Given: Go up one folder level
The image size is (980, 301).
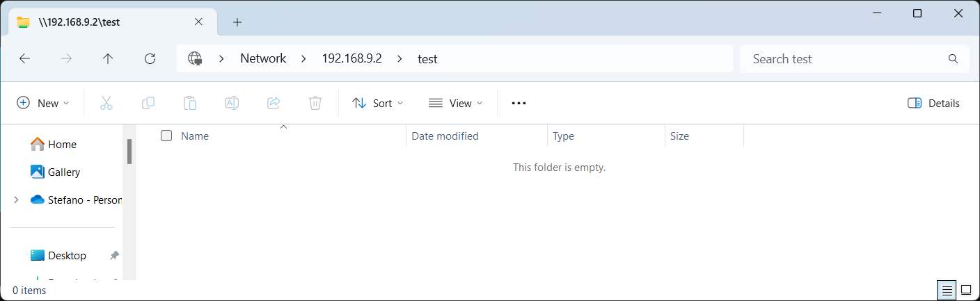Looking at the screenshot, I should click(x=107, y=59).
